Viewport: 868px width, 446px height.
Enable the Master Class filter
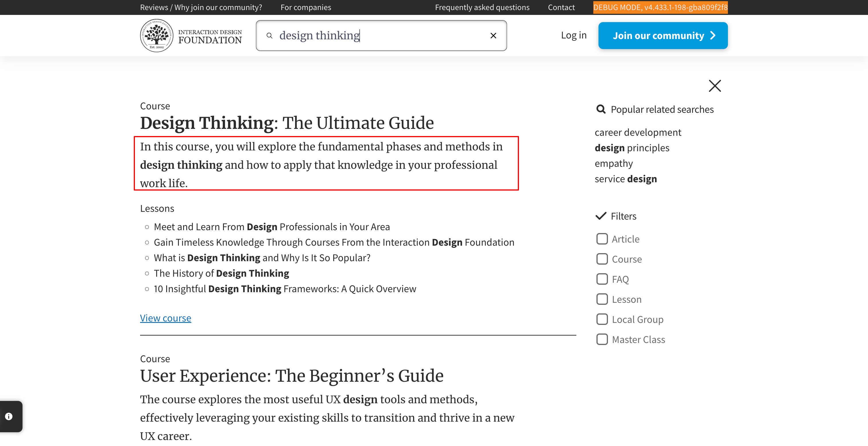(x=602, y=339)
